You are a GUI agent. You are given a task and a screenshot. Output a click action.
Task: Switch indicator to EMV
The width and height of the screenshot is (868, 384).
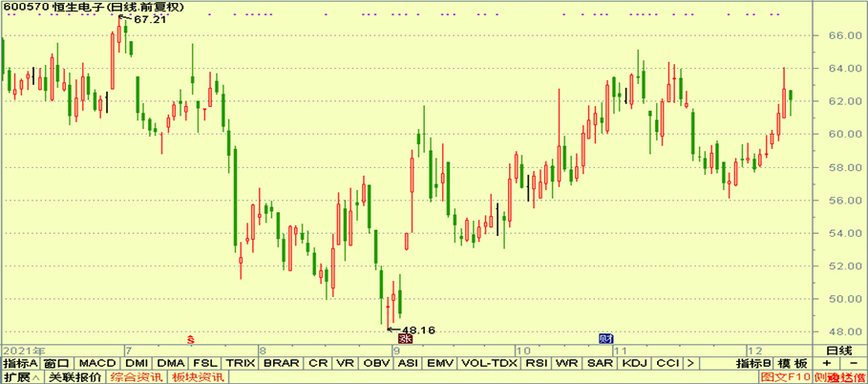tap(440, 364)
